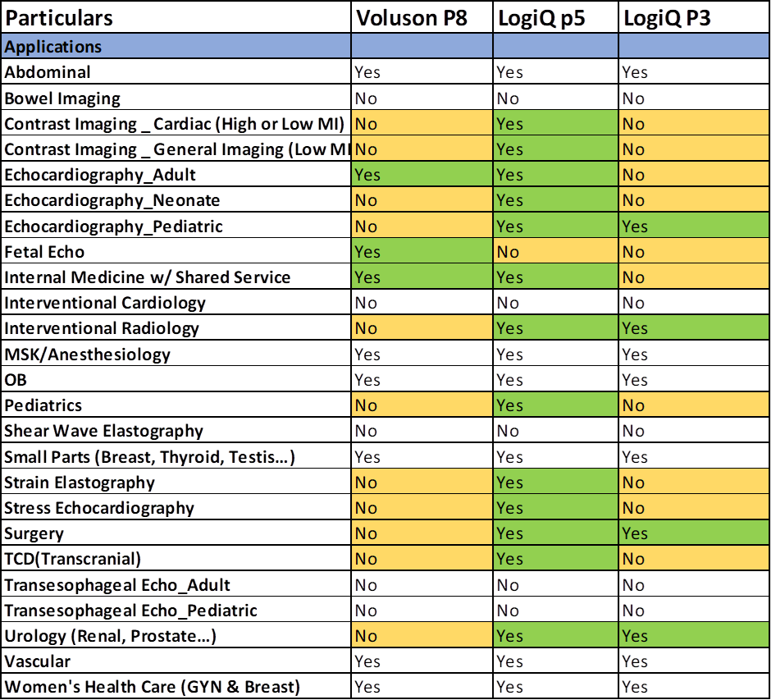Click green Voluson P8 cell for Fetal Echo

coord(422,251)
